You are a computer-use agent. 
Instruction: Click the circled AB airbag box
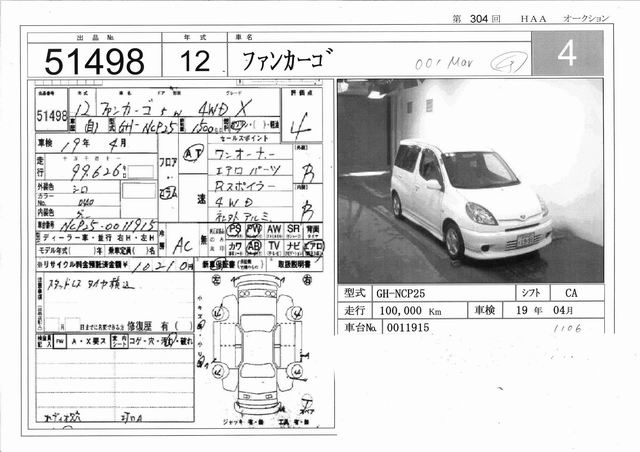[x=253, y=247]
